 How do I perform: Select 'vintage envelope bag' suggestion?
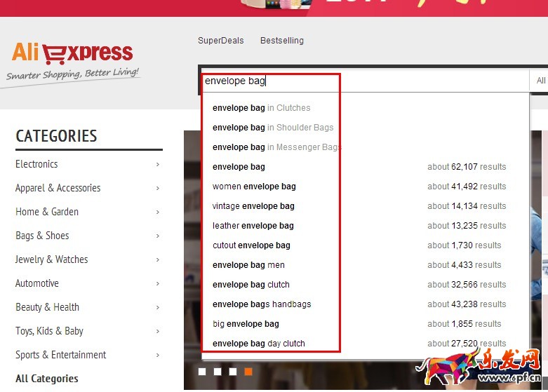[253, 206]
